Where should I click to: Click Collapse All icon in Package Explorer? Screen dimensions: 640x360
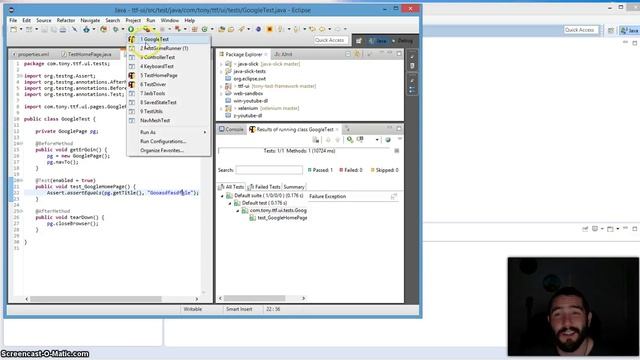tap(348, 54)
